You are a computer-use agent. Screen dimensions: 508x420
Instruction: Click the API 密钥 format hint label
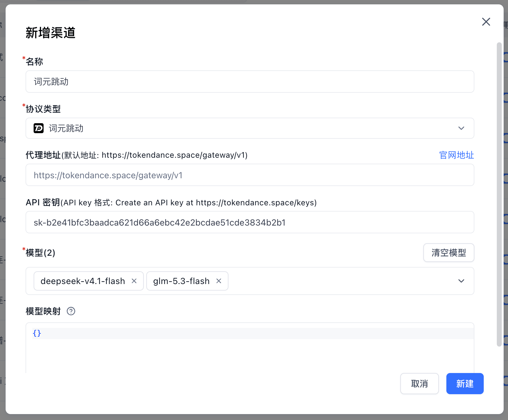[x=171, y=203]
